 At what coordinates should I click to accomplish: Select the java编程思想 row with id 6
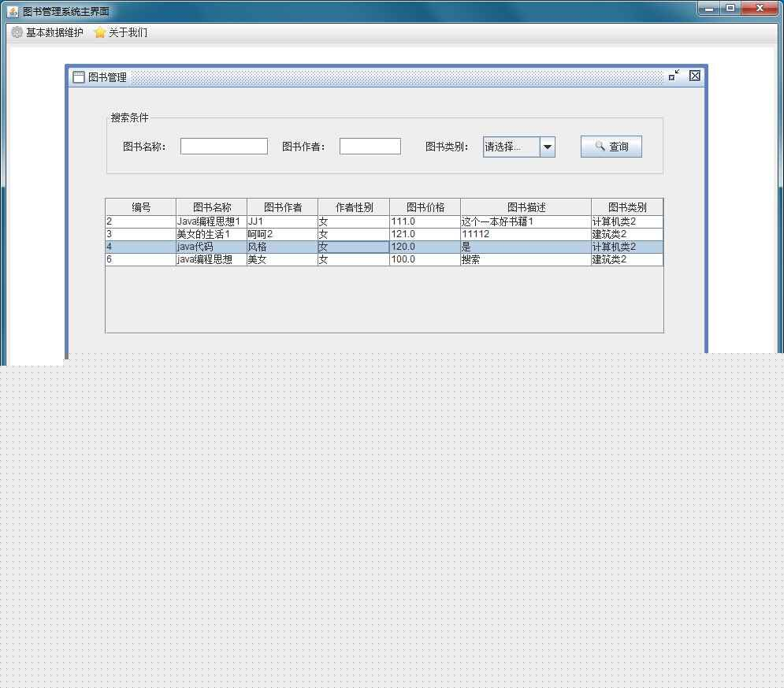click(384, 259)
